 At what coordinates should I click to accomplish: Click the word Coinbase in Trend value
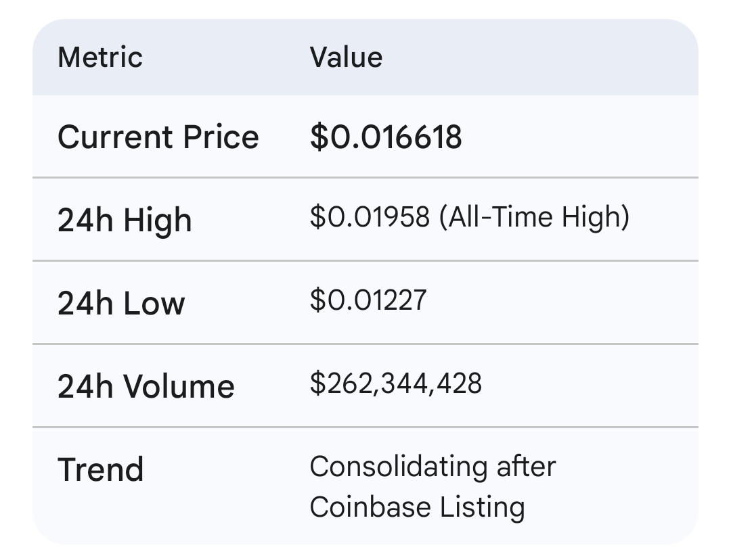(370, 507)
